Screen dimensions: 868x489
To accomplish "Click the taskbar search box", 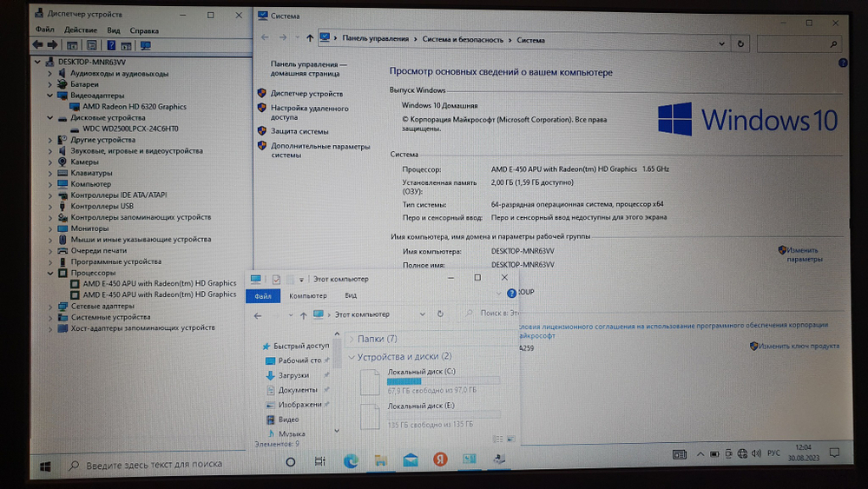I will coord(163,466).
